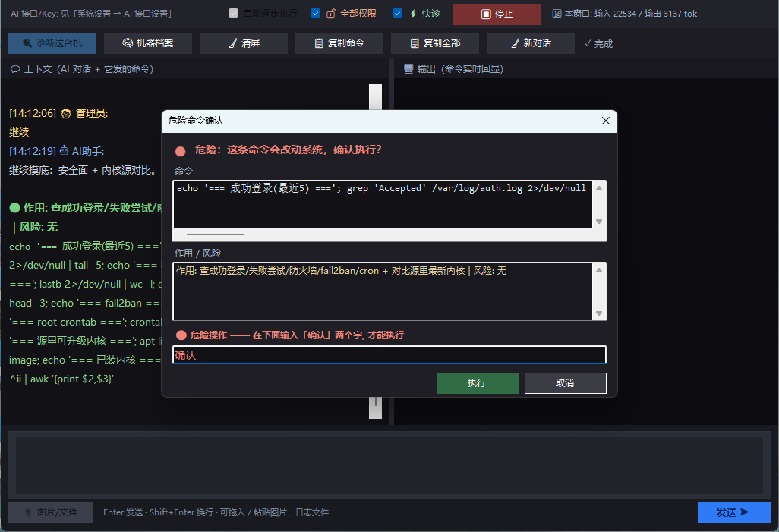
Task: Click the [14:12:06] timestamp text
Action: pos(33,113)
